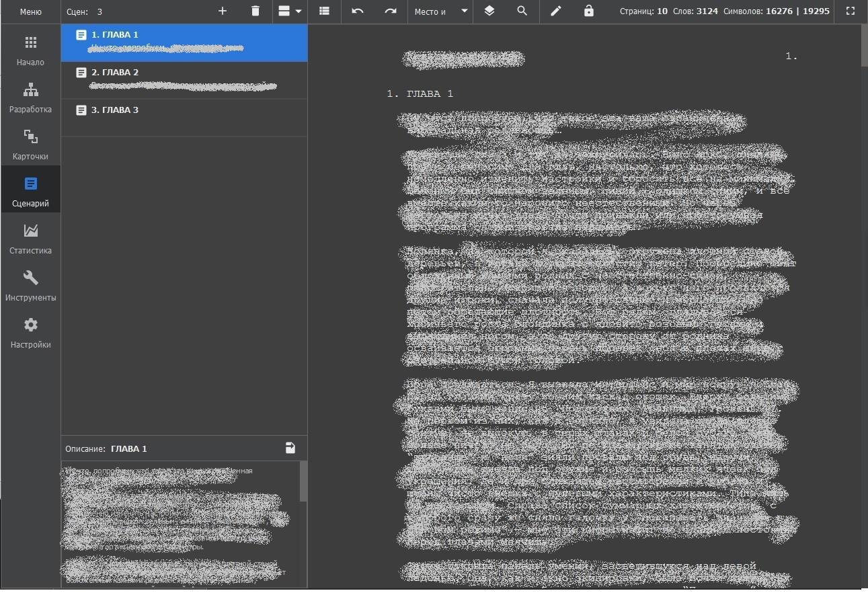Click the undo arrow icon
The width and height of the screenshot is (868, 593).
coord(358,11)
